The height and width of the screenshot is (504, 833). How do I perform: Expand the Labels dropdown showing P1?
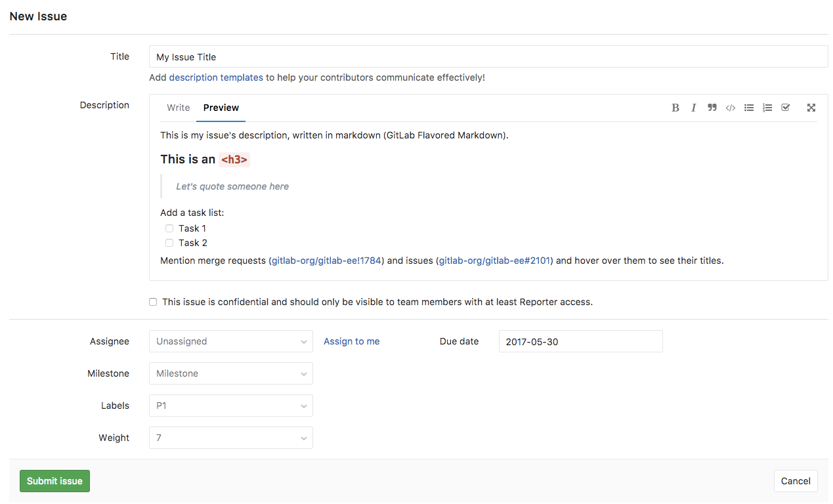tap(230, 406)
